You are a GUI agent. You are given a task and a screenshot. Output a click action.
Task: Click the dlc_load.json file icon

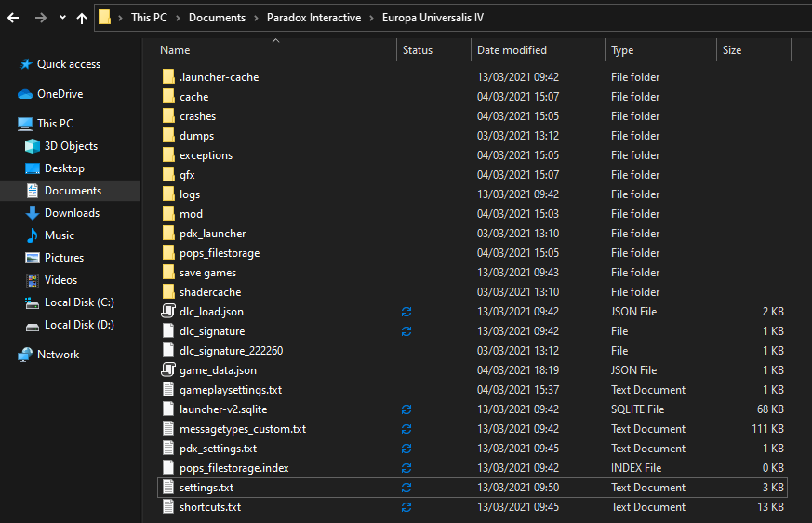tap(168, 312)
